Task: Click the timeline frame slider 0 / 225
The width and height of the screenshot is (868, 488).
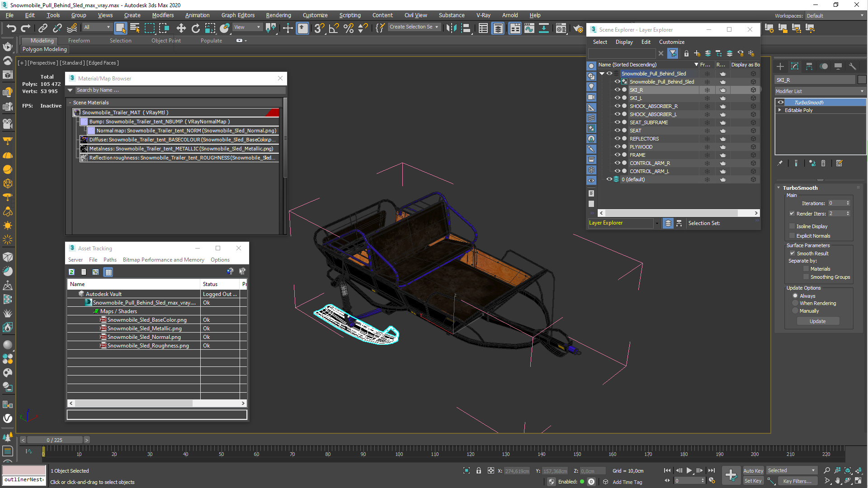Action: [x=55, y=440]
